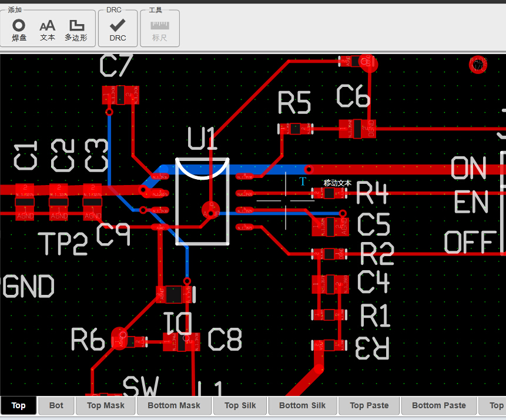Image resolution: width=506 pixels, height=420 pixels.
Task: Select the EN silkscreen text
Action: coord(471,201)
